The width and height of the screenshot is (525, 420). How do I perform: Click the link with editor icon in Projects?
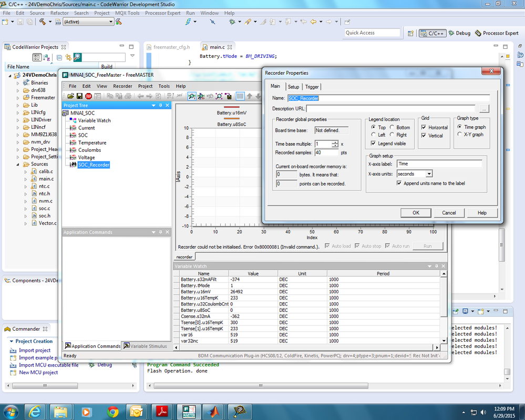point(68,57)
